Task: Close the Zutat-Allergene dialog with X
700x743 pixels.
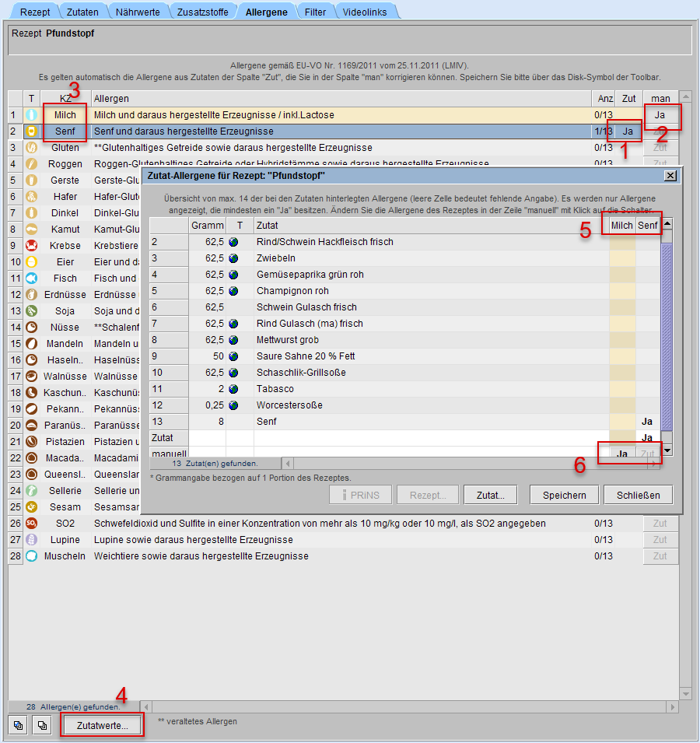Action: coord(670,176)
